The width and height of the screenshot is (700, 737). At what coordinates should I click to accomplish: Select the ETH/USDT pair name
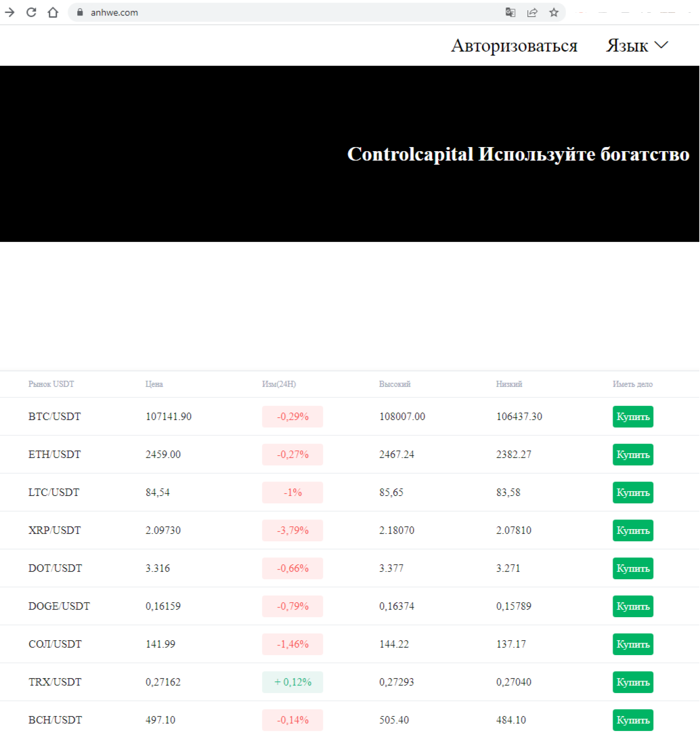tap(54, 455)
